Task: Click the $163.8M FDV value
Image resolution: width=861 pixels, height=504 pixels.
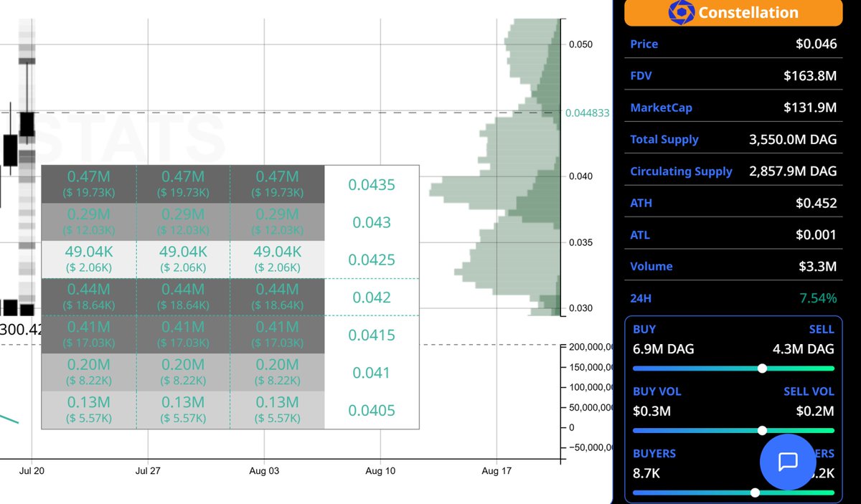Action: (810, 75)
